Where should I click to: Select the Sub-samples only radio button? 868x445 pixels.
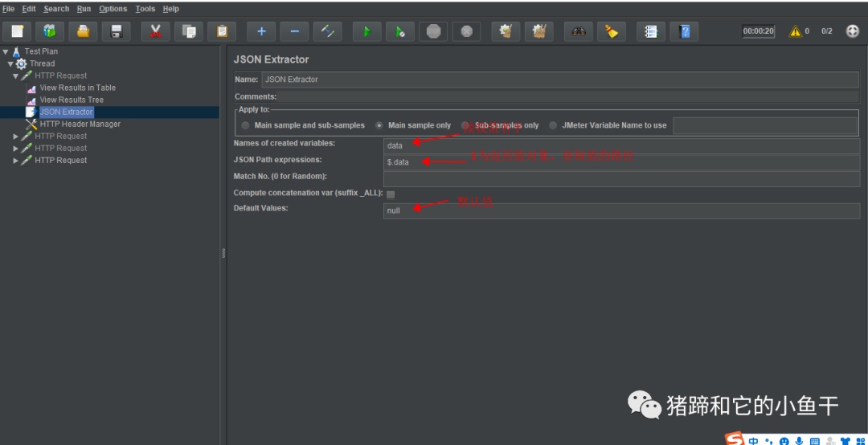(465, 125)
